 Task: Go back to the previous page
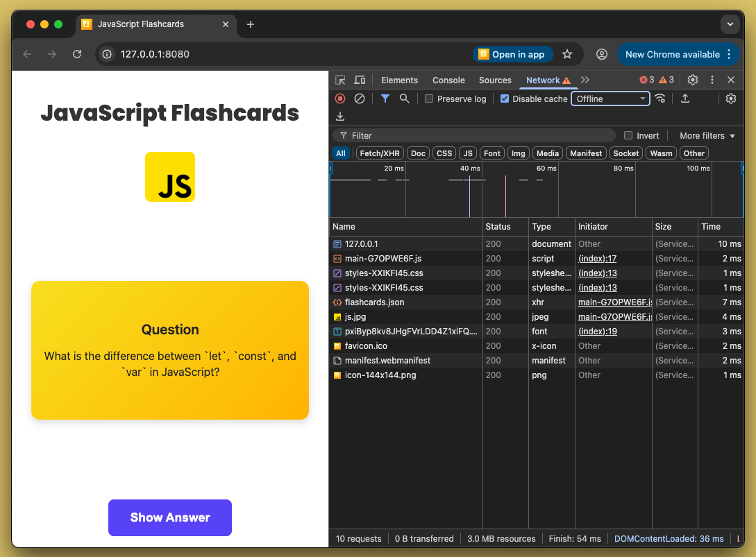pyautogui.click(x=28, y=54)
